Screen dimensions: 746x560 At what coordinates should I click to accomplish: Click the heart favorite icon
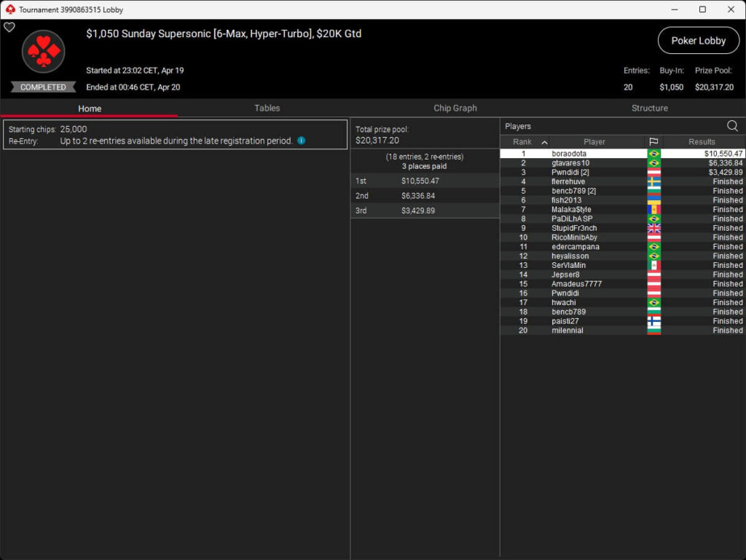(x=9, y=27)
